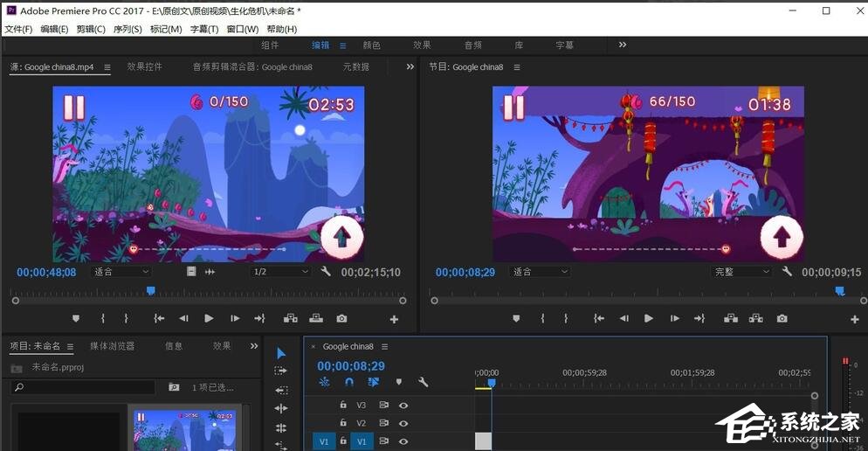The image size is (868, 451).
Task: Click the Source monitor playhead marker
Action: pos(150,290)
